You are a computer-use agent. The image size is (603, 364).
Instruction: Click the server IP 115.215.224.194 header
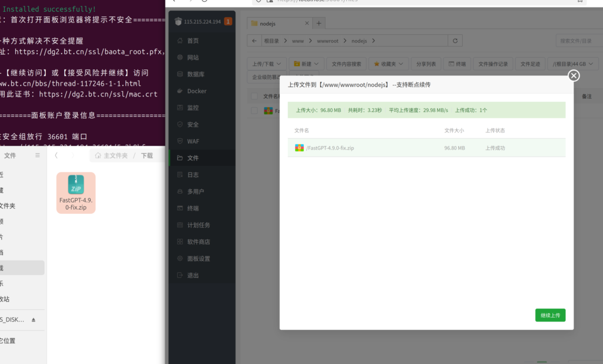click(x=203, y=22)
